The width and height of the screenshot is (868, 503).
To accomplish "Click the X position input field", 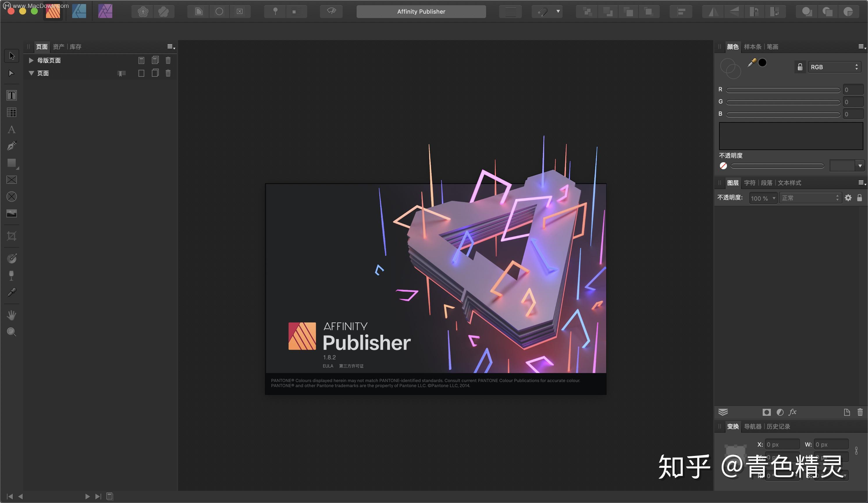I will coord(782,444).
